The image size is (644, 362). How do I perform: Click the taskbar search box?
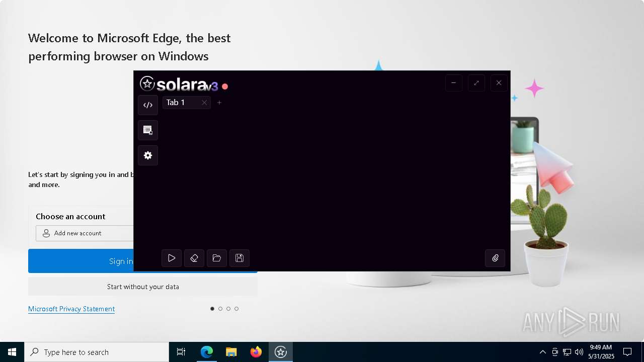tap(97, 352)
